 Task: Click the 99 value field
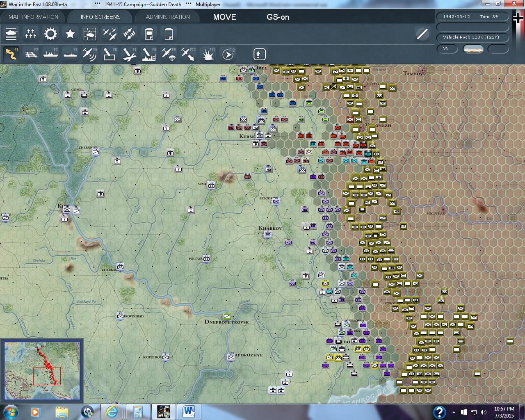point(448,49)
